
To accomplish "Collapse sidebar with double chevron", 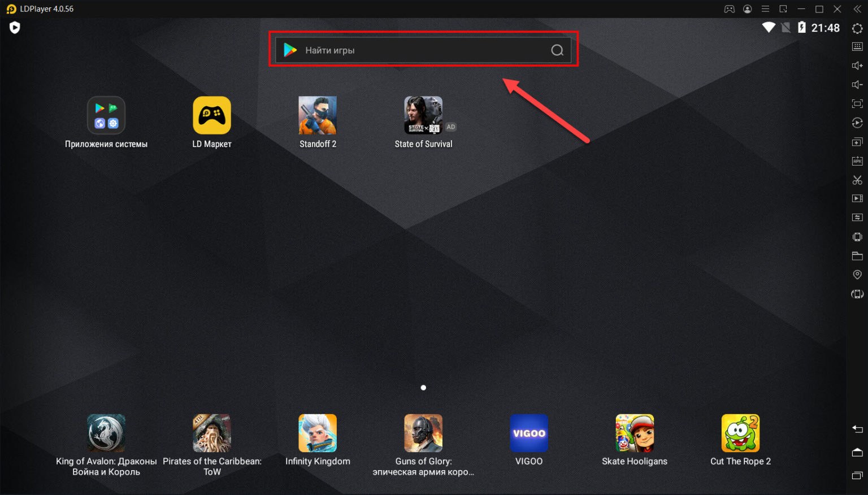I will (x=857, y=9).
